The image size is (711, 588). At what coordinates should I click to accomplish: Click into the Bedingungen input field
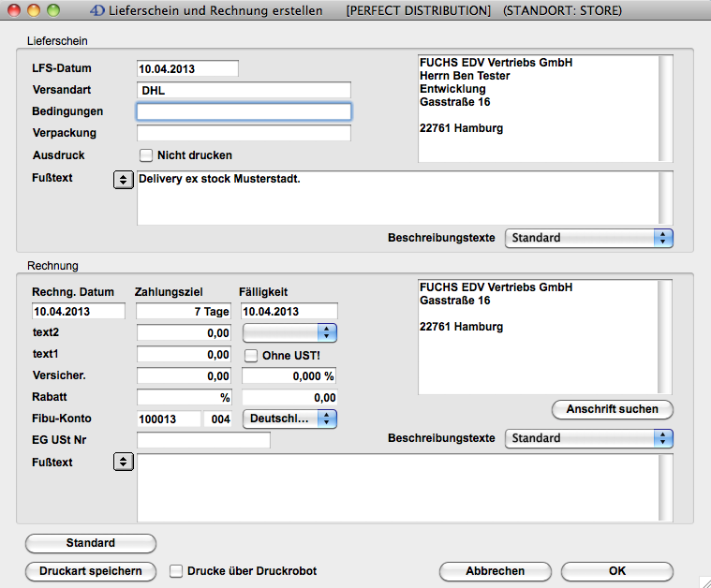click(244, 111)
